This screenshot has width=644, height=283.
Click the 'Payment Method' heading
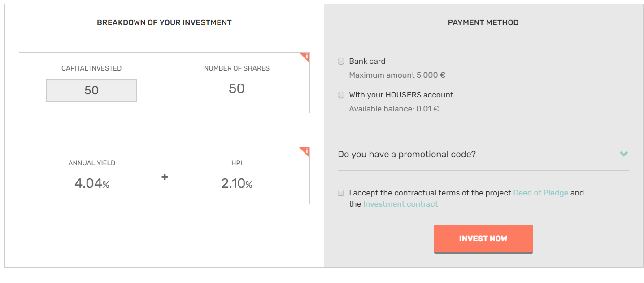point(483,22)
